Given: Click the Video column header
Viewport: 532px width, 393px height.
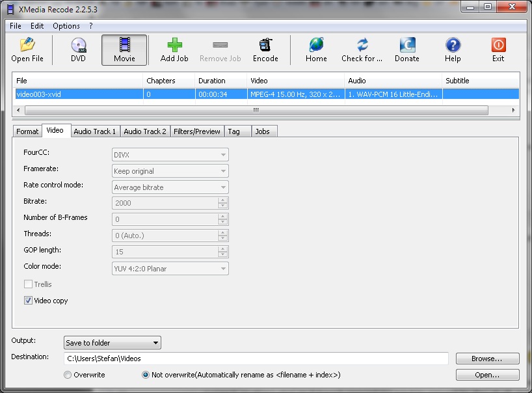Looking at the screenshot, I should coord(295,81).
